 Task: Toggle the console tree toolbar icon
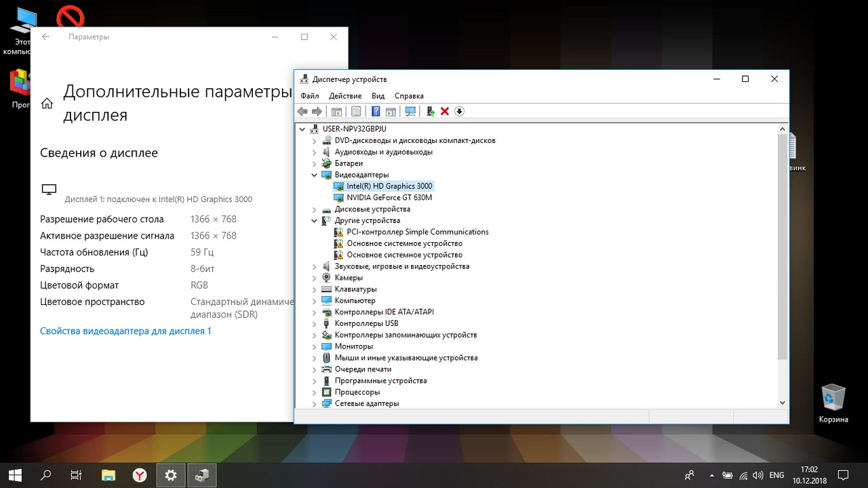click(x=336, y=111)
